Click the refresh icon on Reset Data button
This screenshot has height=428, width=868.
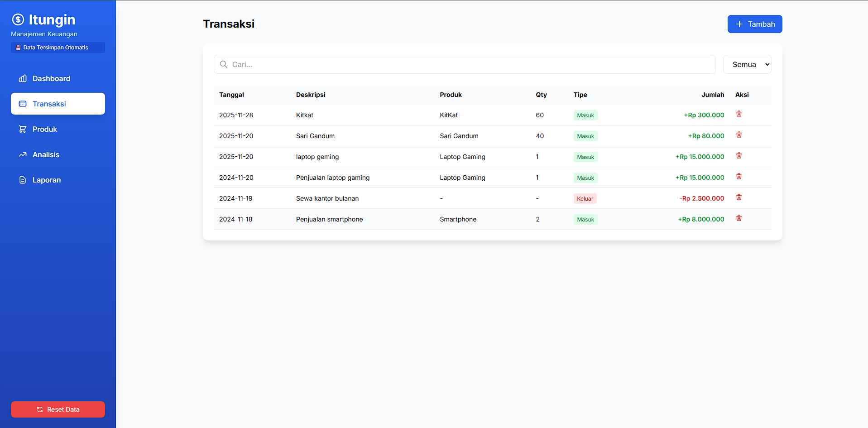[x=40, y=409]
